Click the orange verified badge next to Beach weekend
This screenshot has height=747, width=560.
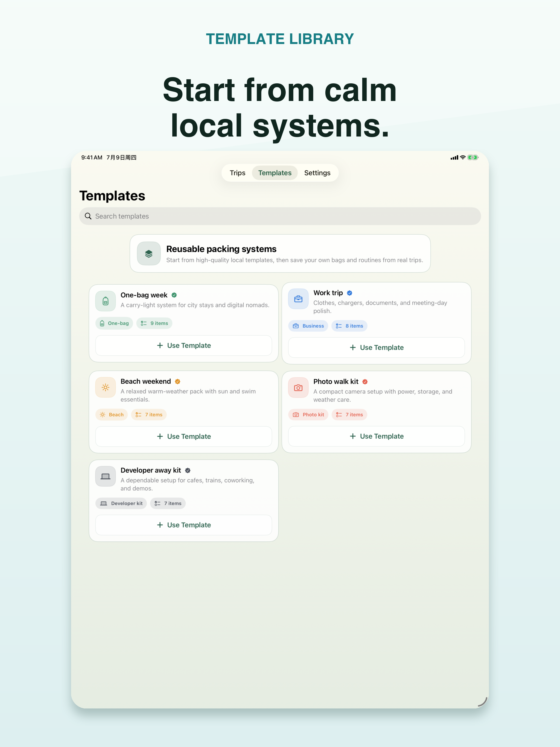pos(178,382)
